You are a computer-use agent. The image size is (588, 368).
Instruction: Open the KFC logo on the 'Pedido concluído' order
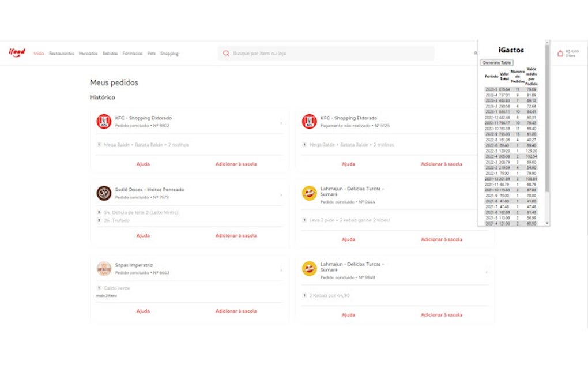[104, 122]
